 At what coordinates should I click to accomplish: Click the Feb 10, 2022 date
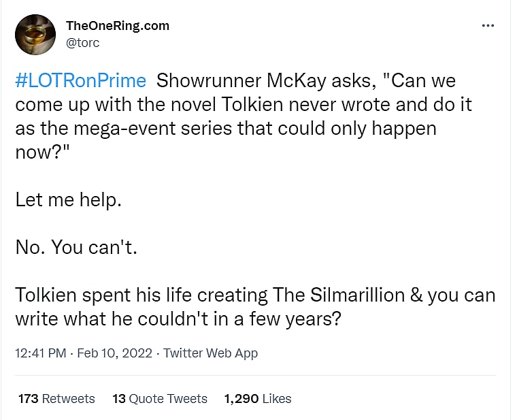[115, 353]
